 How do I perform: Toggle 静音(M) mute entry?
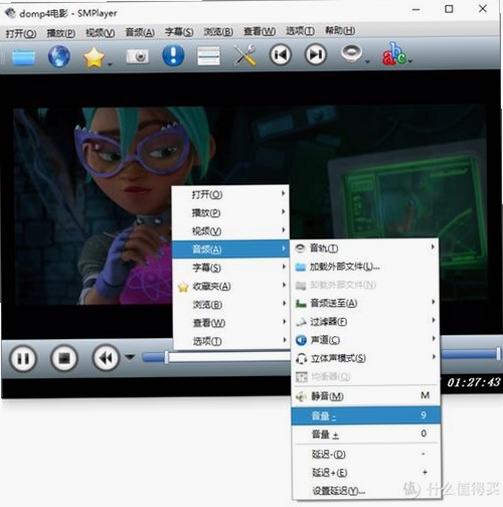pos(365,396)
